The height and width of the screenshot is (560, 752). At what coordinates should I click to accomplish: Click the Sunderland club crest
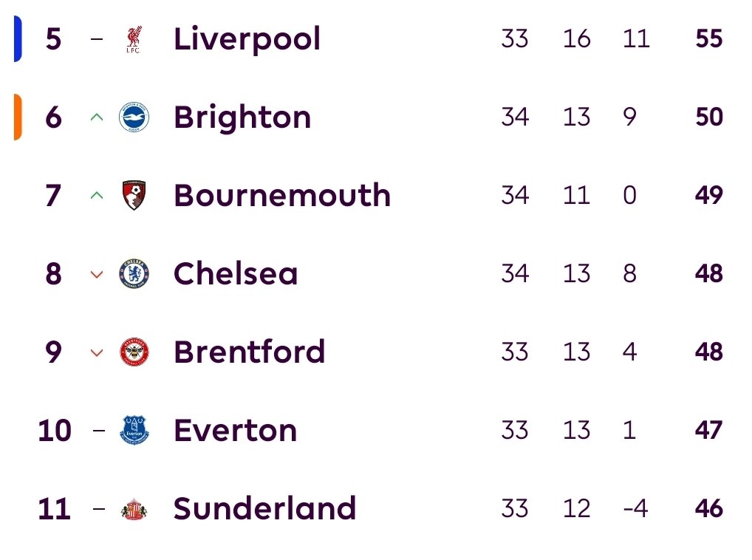tap(134, 509)
